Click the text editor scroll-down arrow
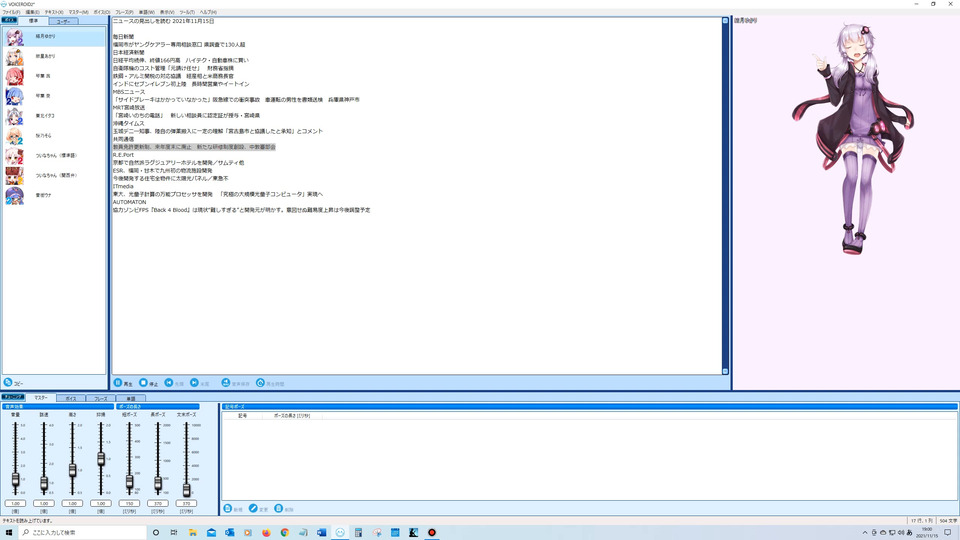 [726, 371]
